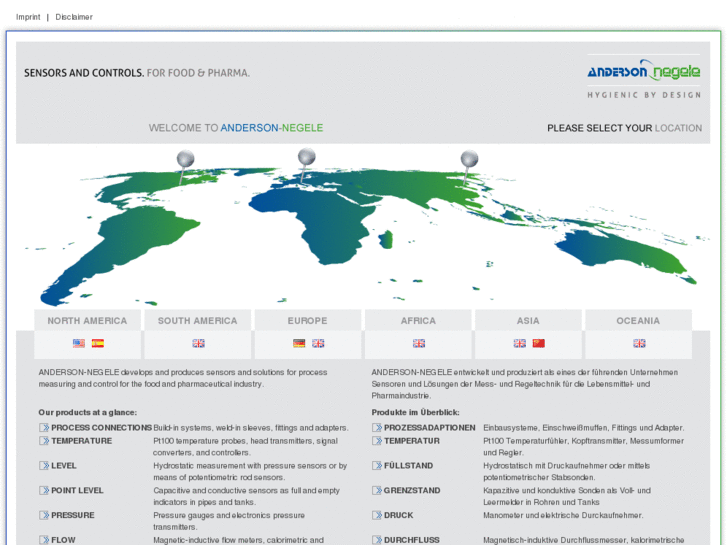The width and height of the screenshot is (727, 545).
Task: Select the OCEANIA tab
Action: coord(638,321)
